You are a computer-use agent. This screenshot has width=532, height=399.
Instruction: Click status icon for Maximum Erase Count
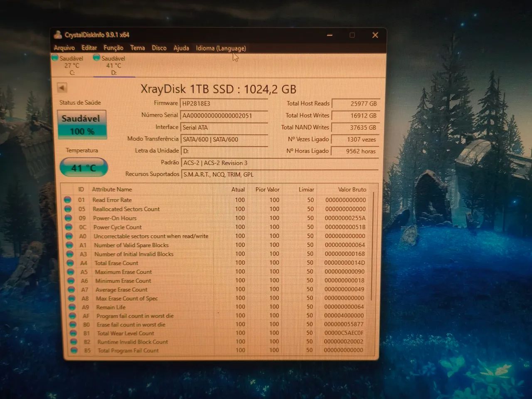(x=71, y=272)
